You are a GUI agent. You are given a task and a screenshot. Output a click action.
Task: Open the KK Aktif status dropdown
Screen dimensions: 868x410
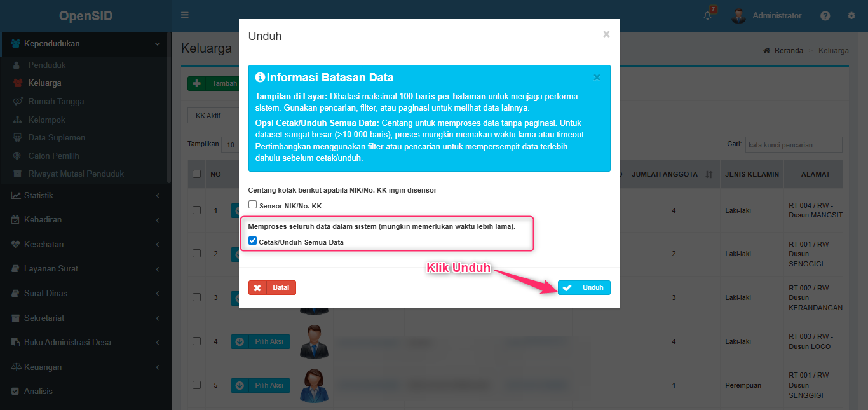click(213, 116)
